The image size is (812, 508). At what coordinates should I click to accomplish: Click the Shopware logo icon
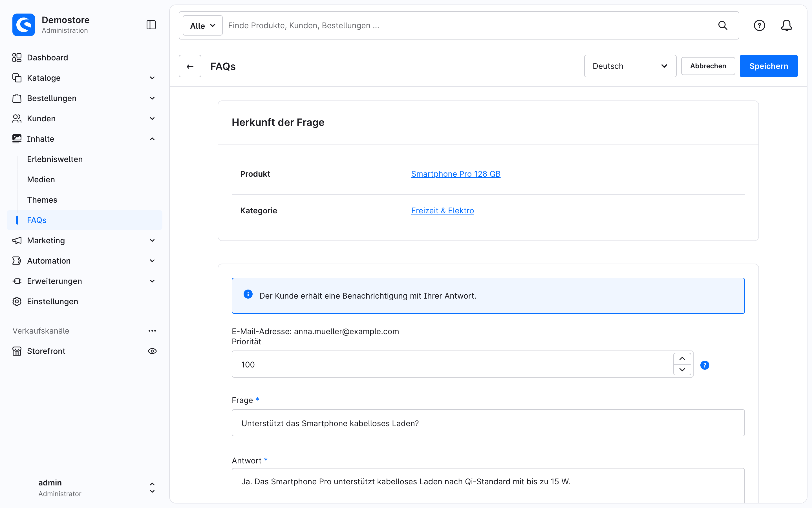(23, 25)
